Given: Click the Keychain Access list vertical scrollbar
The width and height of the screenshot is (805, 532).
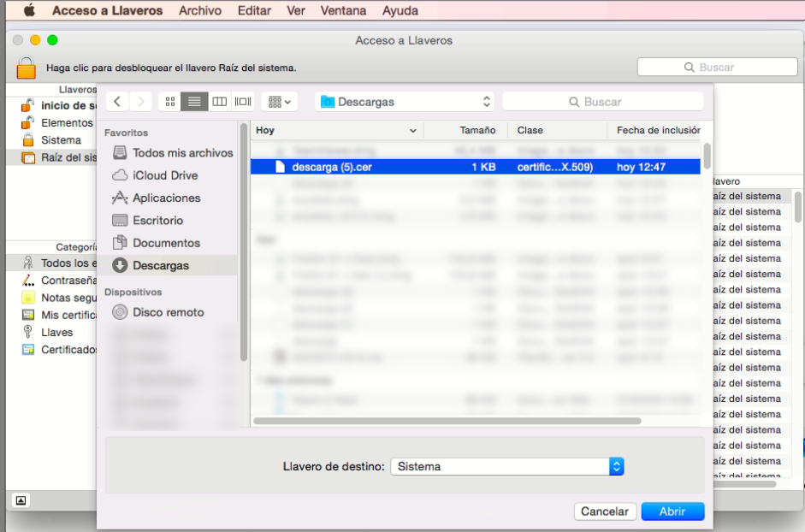Looking at the screenshot, I should click(x=798, y=206).
